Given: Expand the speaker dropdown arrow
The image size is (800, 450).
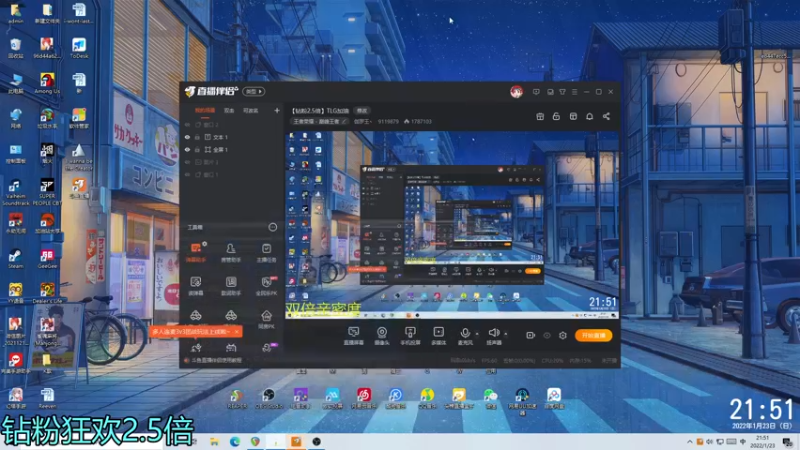Looking at the screenshot, I should [506, 334].
